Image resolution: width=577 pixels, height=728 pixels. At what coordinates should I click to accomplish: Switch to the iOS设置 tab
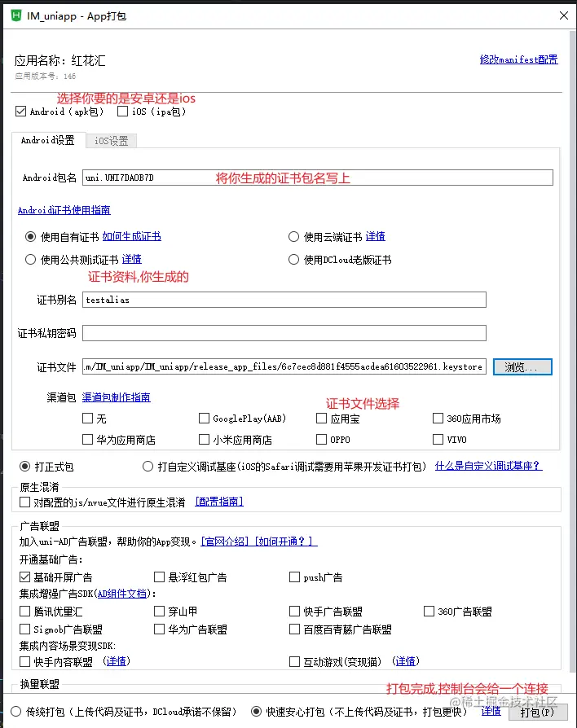tap(112, 141)
